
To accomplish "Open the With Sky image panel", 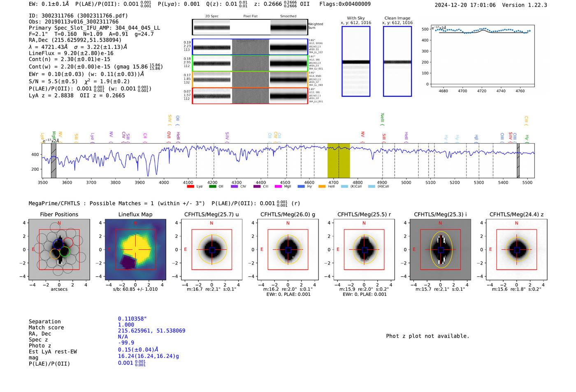I will (x=356, y=61).
